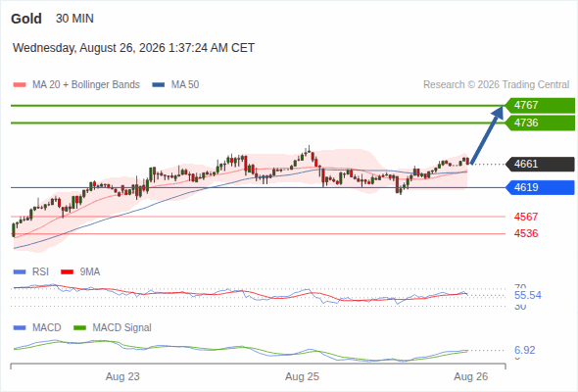Click the Research Trading Central copyright text
Image resolution: width=578 pixels, height=392 pixels.
tap(496, 85)
